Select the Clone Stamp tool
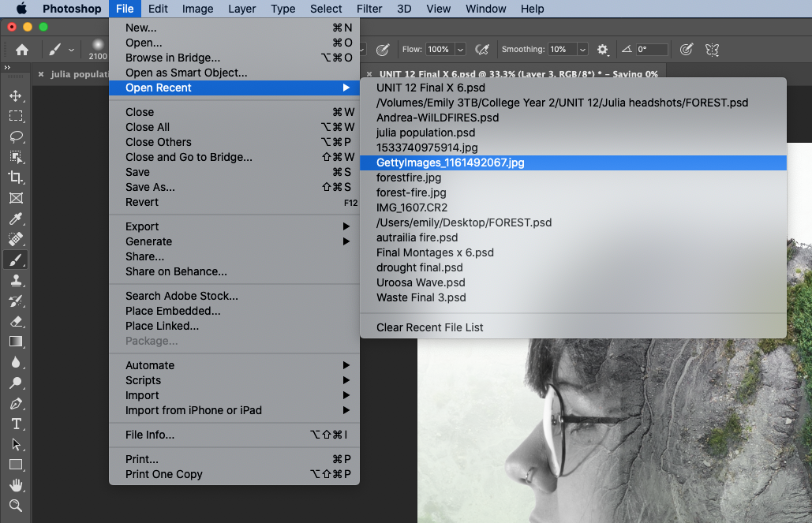This screenshot has height=523, width=812. pos(16,280)
